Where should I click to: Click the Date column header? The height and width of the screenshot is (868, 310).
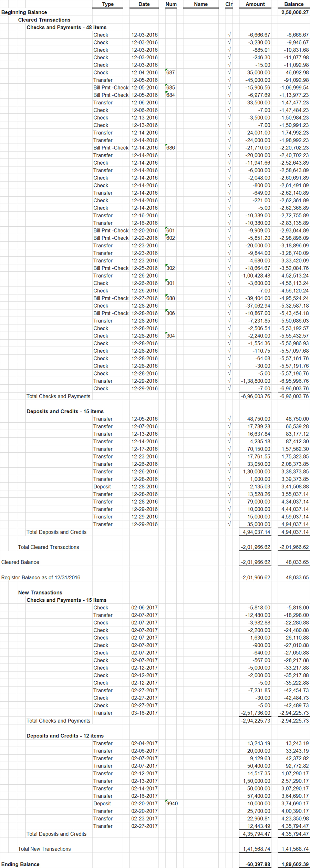(x=144, y=4)
